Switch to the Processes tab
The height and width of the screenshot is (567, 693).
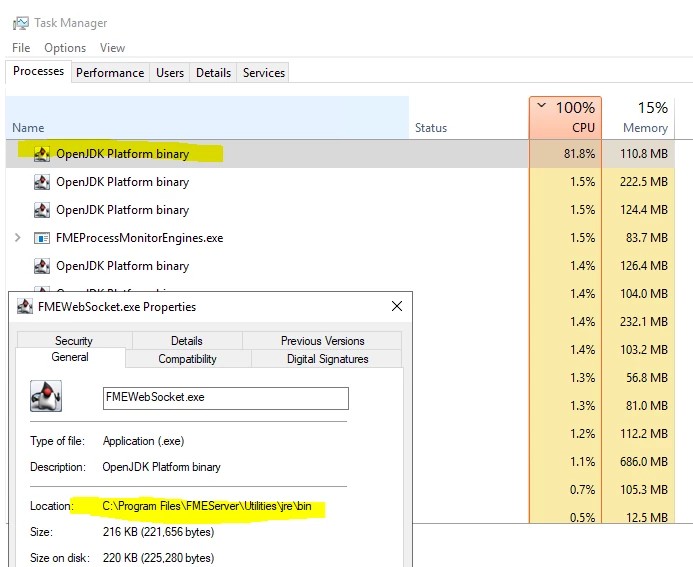[38, 71]
